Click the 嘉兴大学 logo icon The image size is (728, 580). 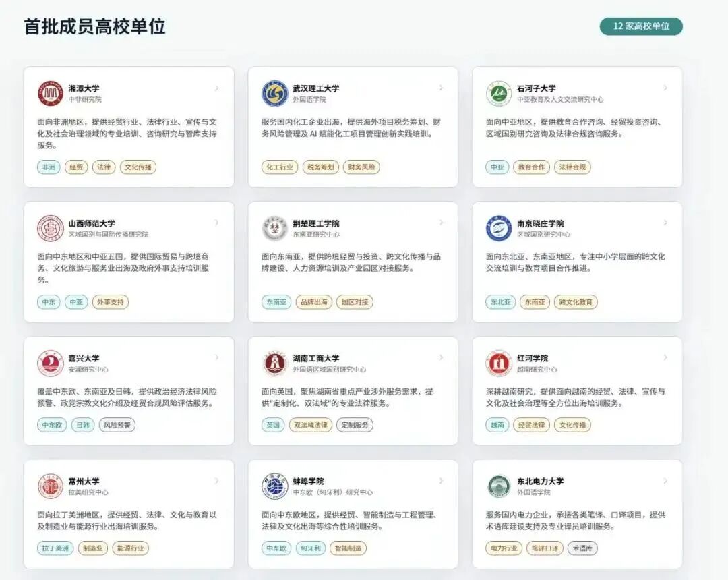click(x=50, y=363)
